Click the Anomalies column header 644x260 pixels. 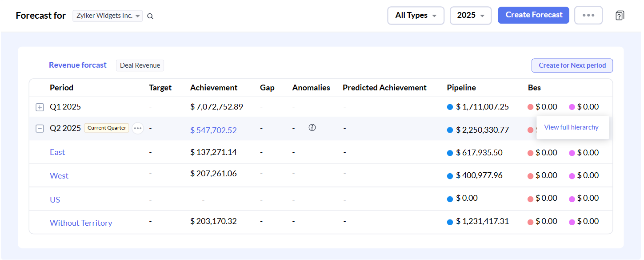pos(311,88)
